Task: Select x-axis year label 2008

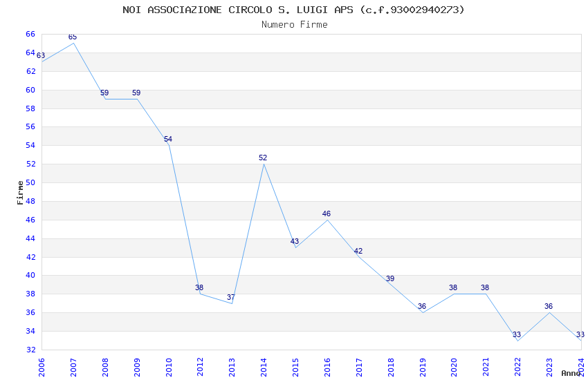Action: (x=105, y=368)
